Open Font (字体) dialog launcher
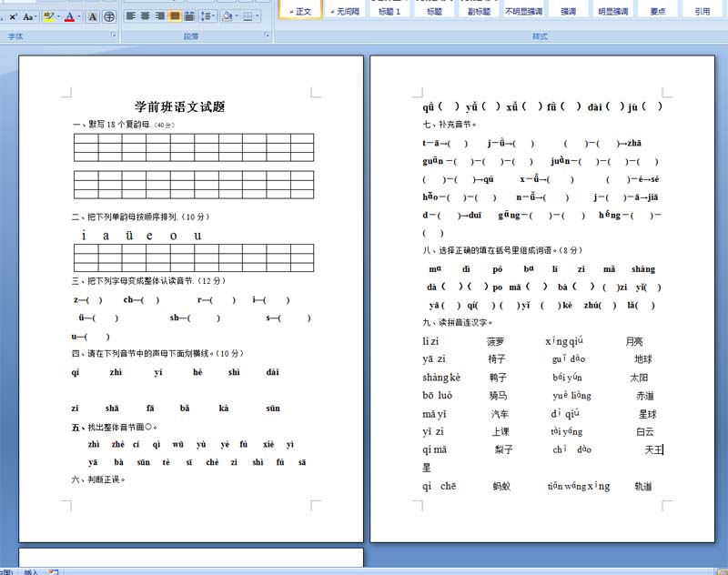 (x=113, y=35)
